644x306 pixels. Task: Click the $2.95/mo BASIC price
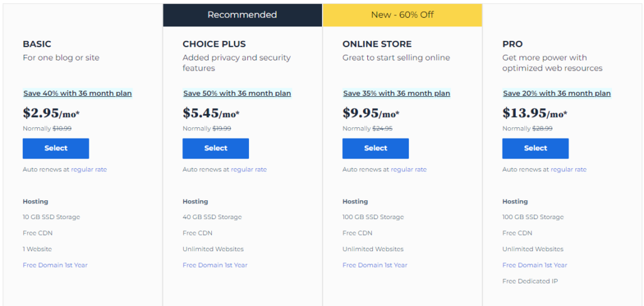(x=51, y=113)
